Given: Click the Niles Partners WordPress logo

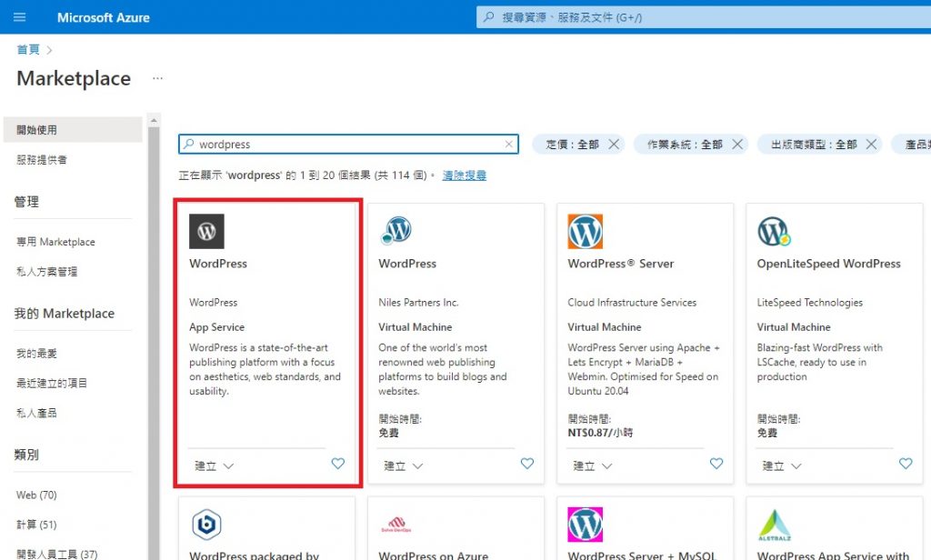Looking at the screenshot, I should pyautogui.click(x=396, y=230).
